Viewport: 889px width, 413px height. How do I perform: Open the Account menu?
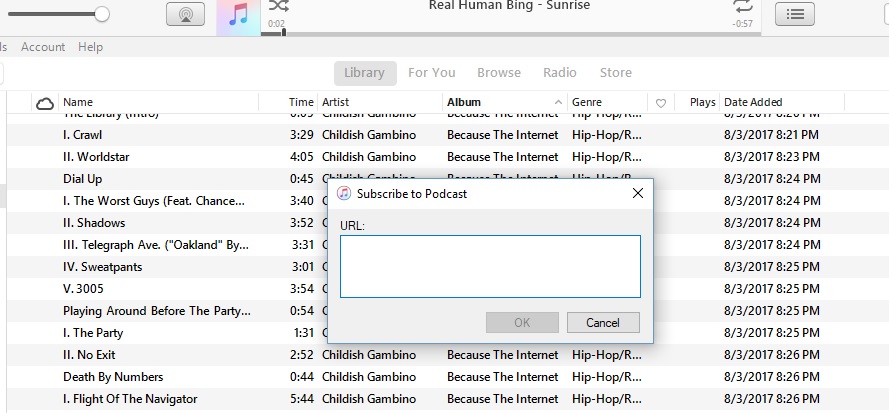coord(43,47)
